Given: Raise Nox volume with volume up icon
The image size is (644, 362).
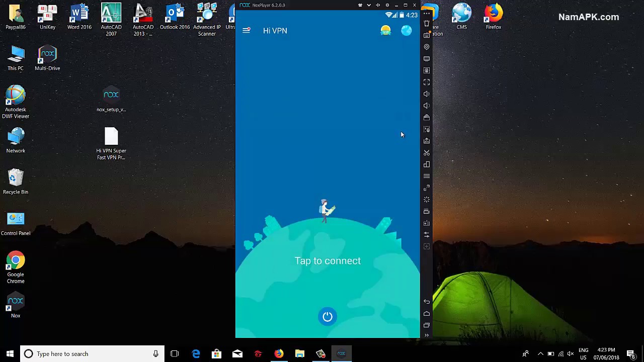Looking at the screenshot, I should click(427, 94).
